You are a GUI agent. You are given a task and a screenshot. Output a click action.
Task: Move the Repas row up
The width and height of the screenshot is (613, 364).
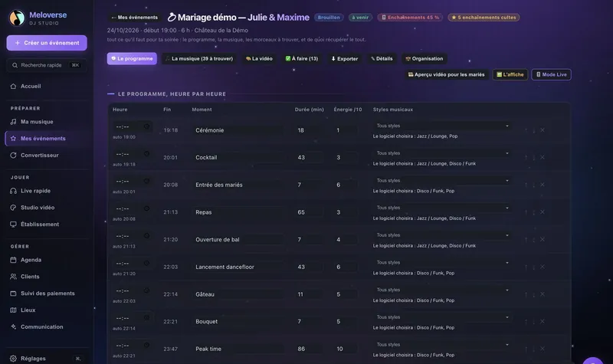click(526, 212)
